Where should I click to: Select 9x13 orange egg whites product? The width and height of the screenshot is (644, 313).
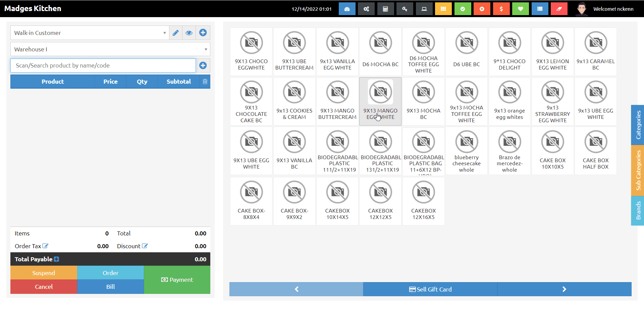[x=509, y=101]
